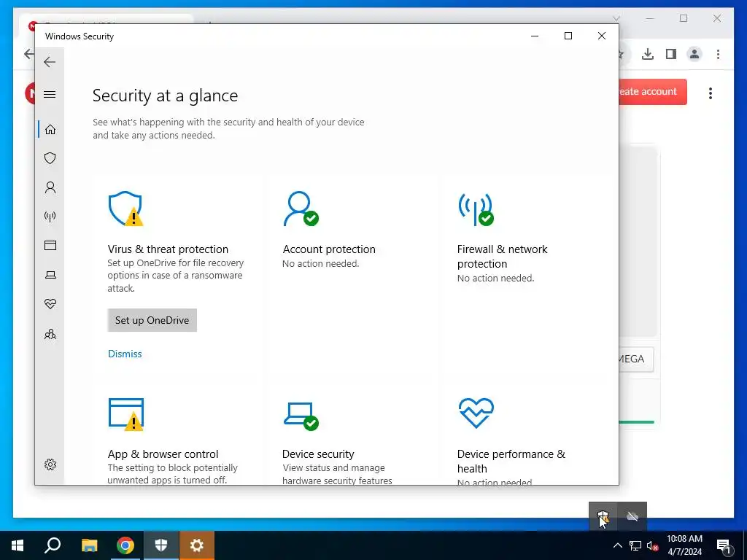Open Firewall & network protection heading
747x560 pixels.
coord(502,256)
